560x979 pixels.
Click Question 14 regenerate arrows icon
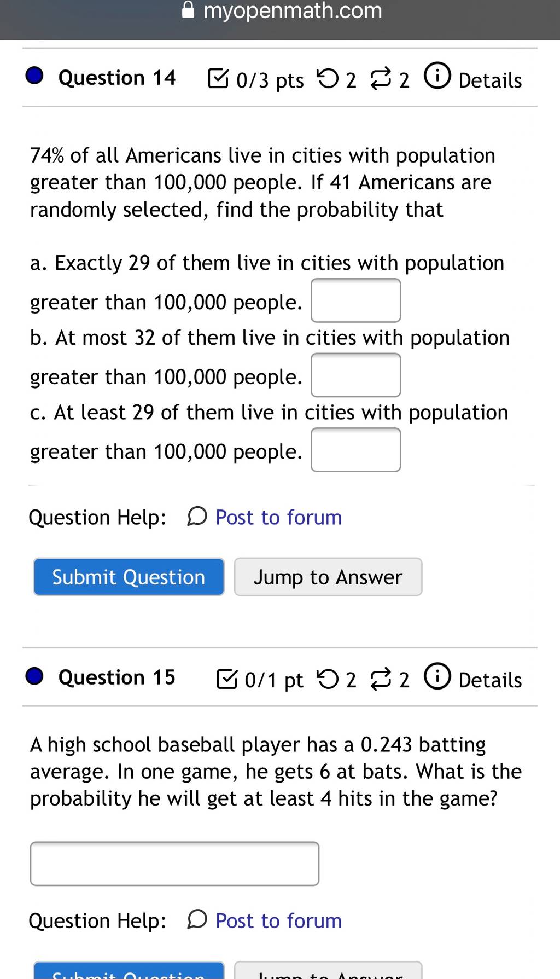click(381, 79)
